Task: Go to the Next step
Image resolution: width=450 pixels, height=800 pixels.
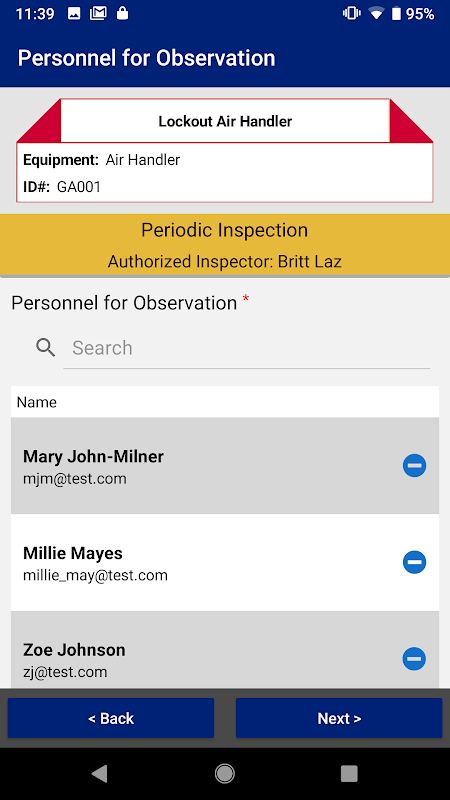Action: (339, 718)
